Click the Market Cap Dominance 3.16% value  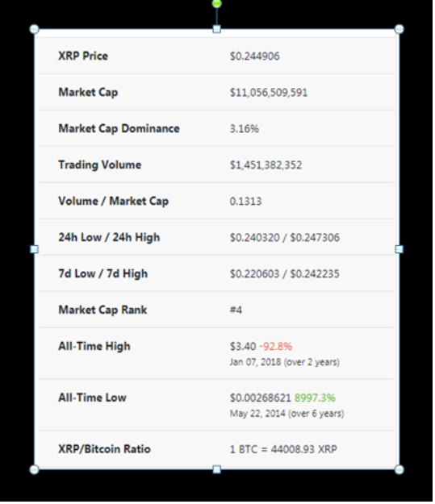(245, 129)
